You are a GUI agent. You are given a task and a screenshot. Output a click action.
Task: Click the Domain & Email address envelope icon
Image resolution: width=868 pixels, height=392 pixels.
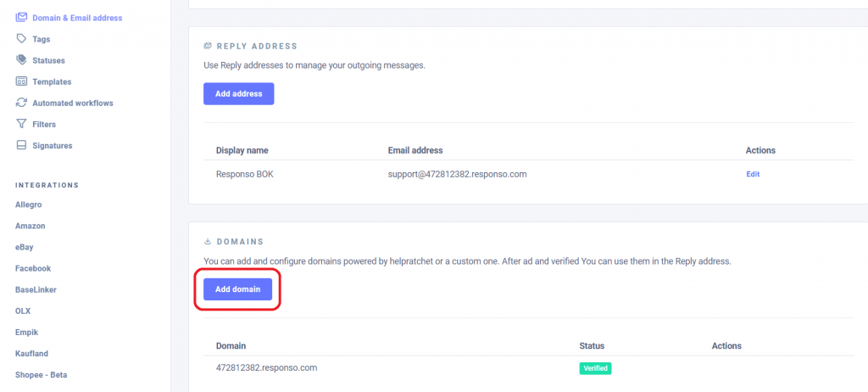click(22, 18)
